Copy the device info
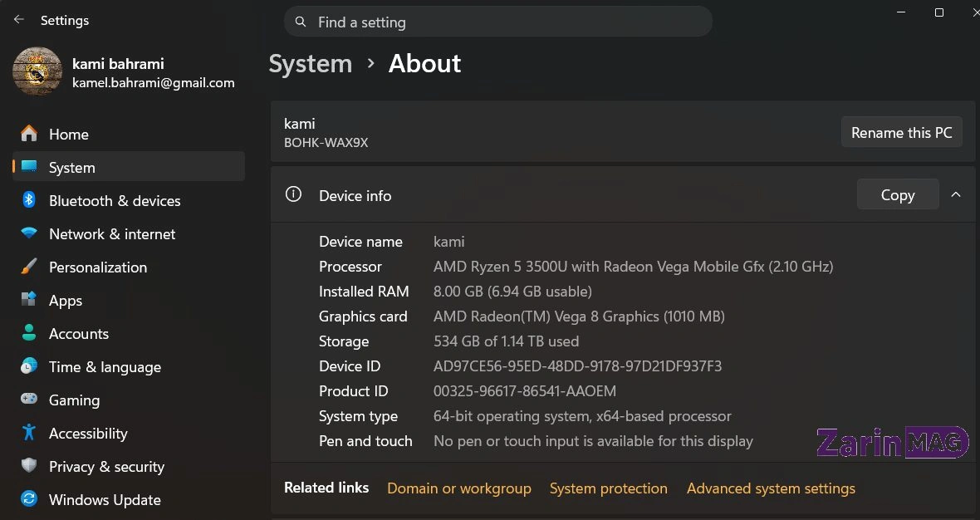This screenshot has width=980, height=520. click(898, 194)
